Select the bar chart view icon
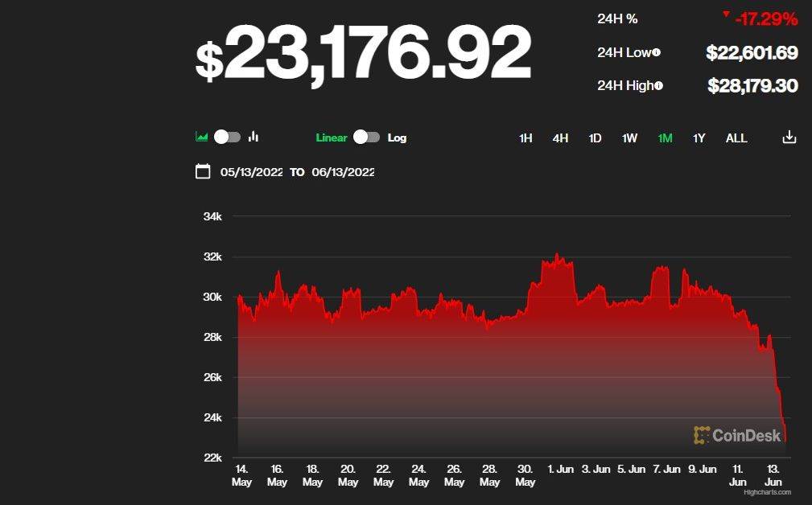 (253, 138)
